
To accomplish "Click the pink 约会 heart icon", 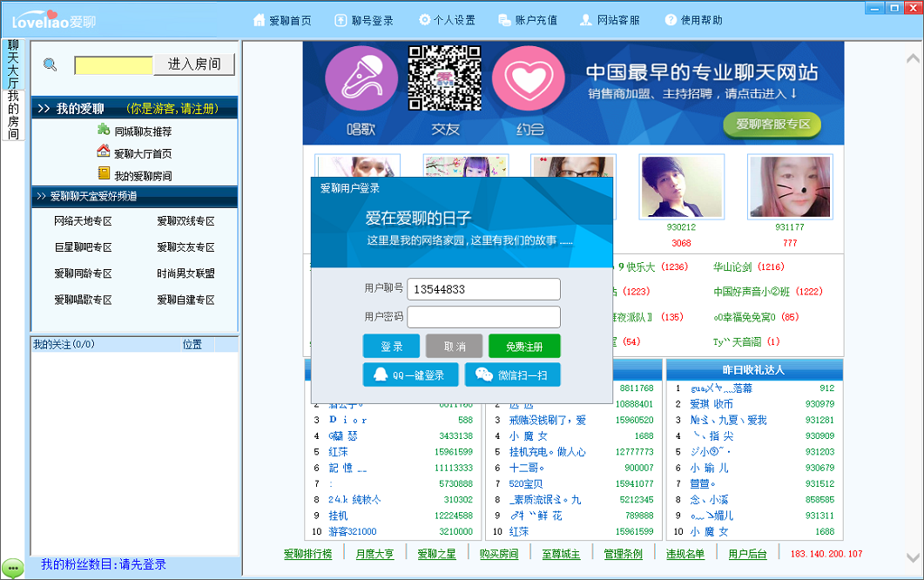I will [528, 79].
